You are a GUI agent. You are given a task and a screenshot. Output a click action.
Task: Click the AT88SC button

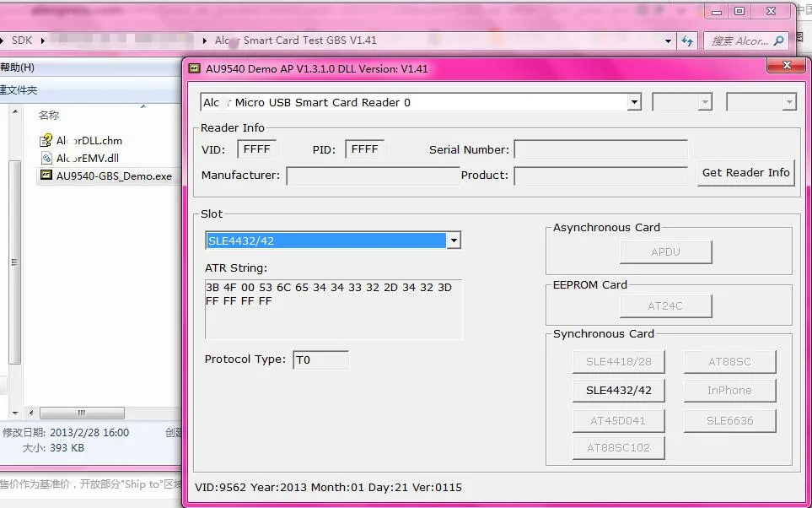pos(729,362)
